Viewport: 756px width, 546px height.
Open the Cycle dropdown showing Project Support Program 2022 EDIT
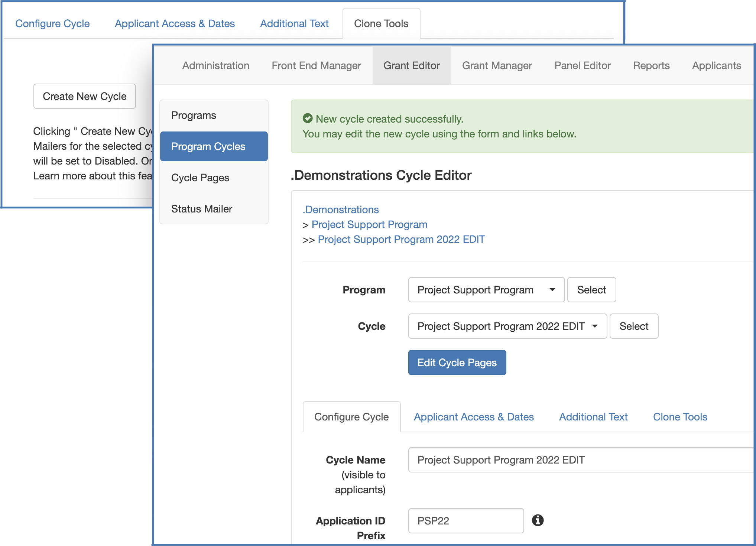507,326
